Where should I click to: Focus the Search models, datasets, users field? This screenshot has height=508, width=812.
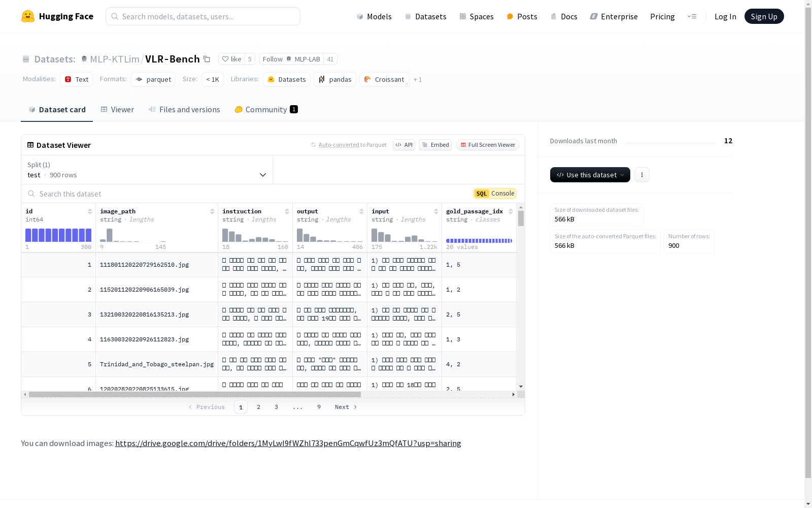203,16
